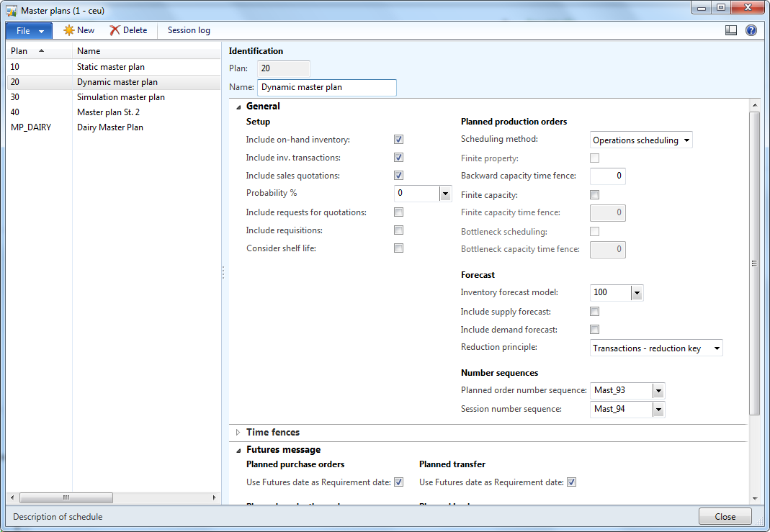The height and width of the screenshot is (532, 770).
Task: Uncheck Include on-hand inventory
Action: 398,139
